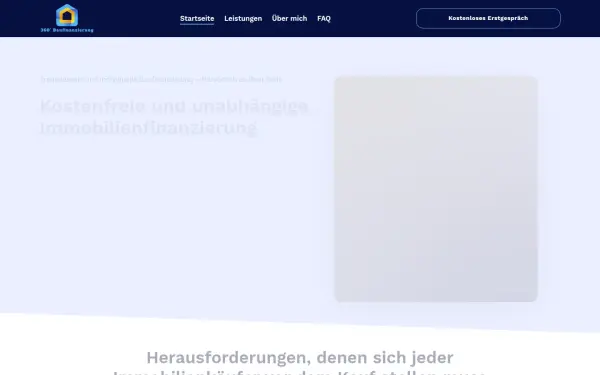600x375 pixels.
Task: Go to the Leistungen page
Action: [x=243, y=18]
